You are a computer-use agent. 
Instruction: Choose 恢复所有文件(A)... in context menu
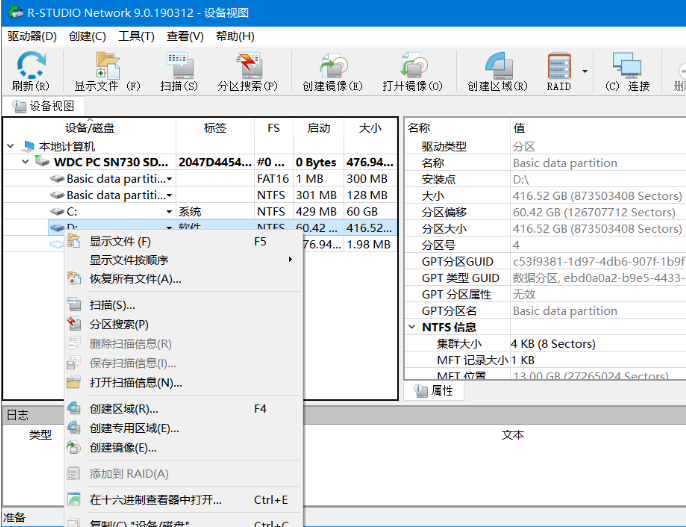pyautogui.click(x=184, y=279)
